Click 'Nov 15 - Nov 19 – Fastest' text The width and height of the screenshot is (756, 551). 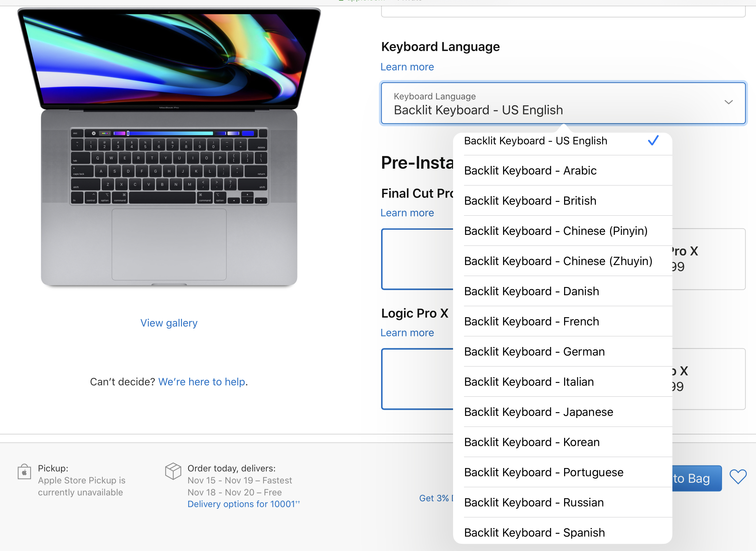(x=240, y=480)
